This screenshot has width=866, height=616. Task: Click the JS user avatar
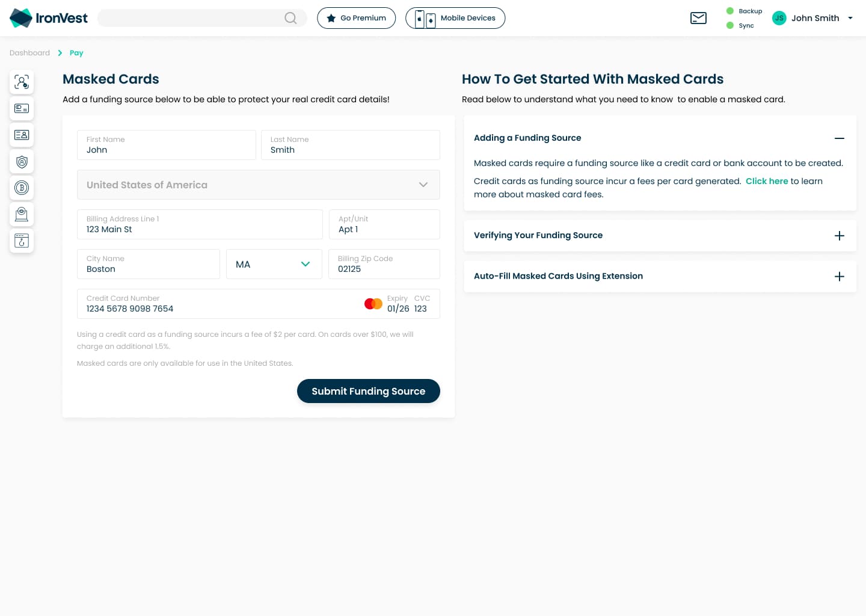click(779, 18)
